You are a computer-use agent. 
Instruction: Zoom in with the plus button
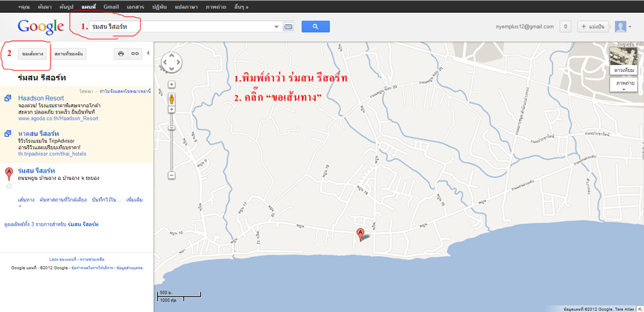tap(172, 110)
